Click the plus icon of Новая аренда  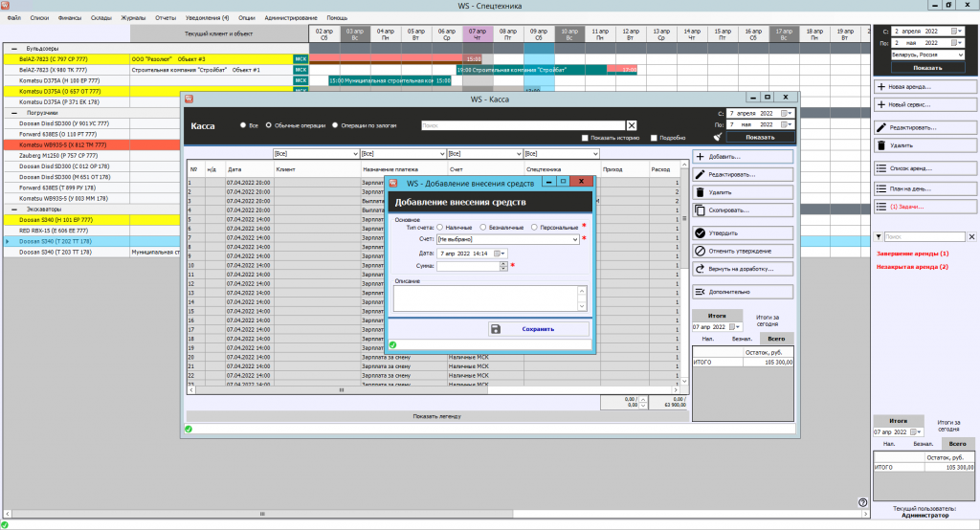[x=881, y=87]
